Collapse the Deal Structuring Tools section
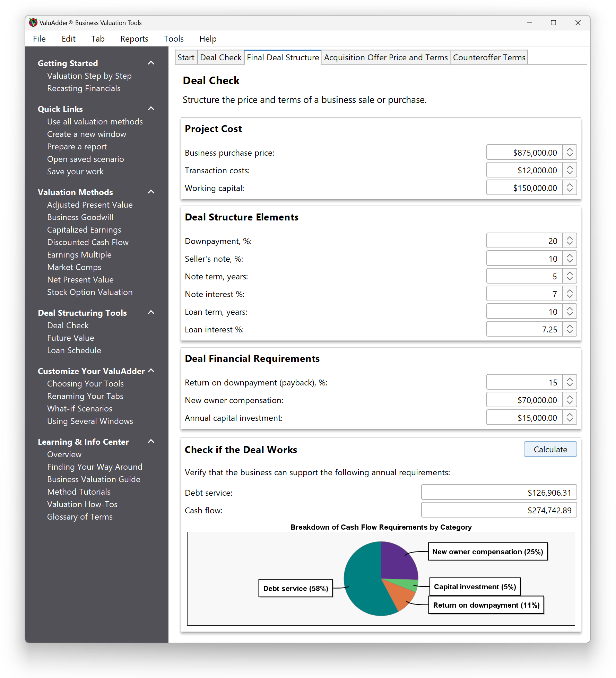 pyautogui.click(x=151, y=312)
